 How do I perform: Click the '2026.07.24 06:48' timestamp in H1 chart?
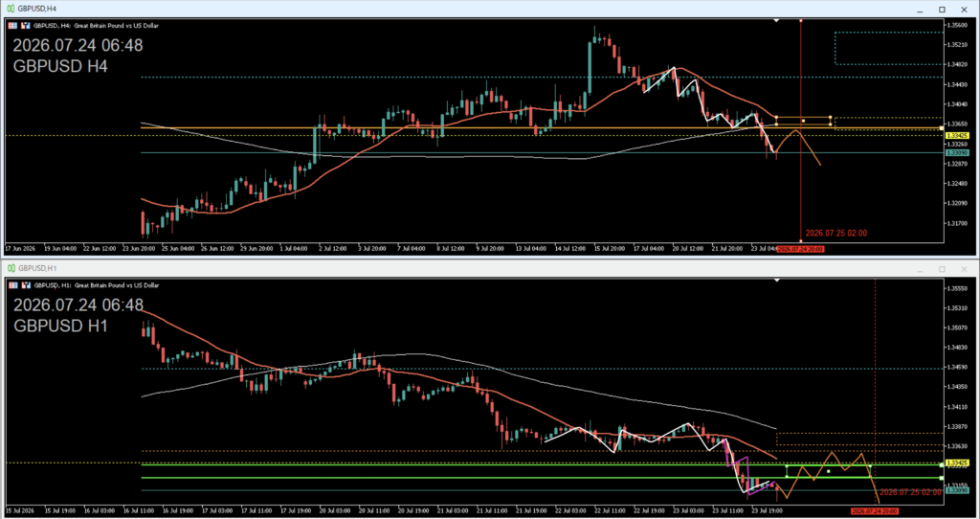[78, 305]
